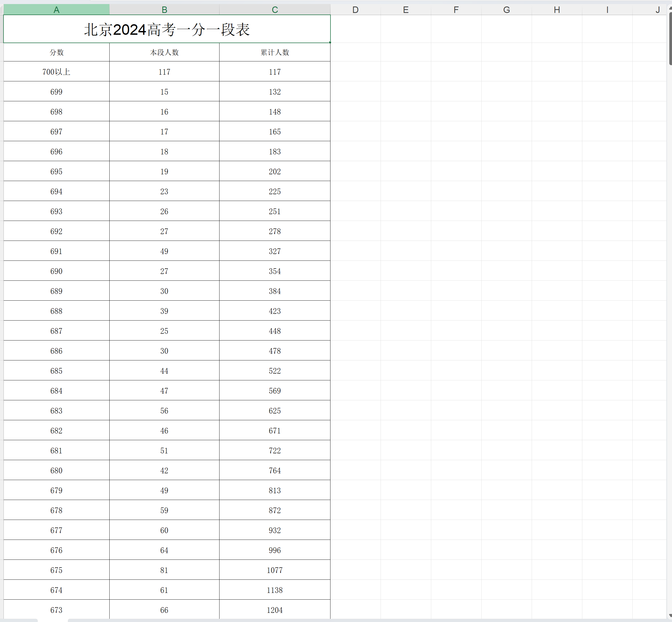Click the vertical scrollbar thumb
The height and width of the screenshot is (622, 672).
(670, 39)
